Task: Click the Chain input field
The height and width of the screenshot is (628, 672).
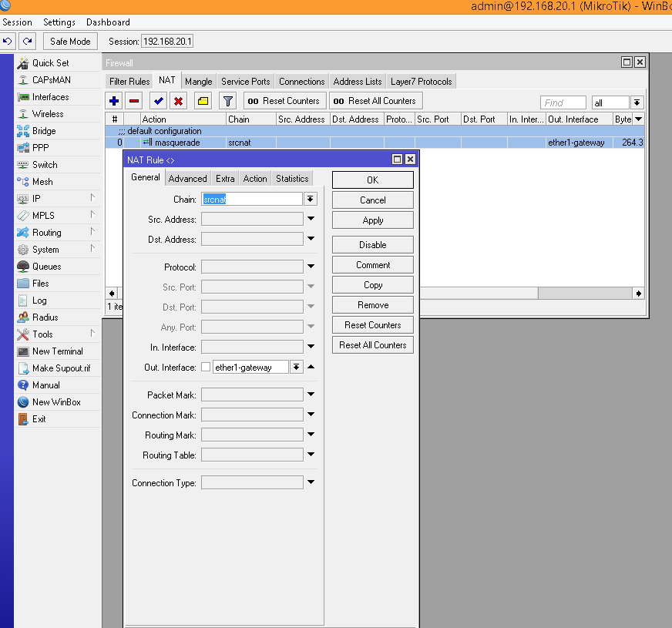Action: point(253,199)
